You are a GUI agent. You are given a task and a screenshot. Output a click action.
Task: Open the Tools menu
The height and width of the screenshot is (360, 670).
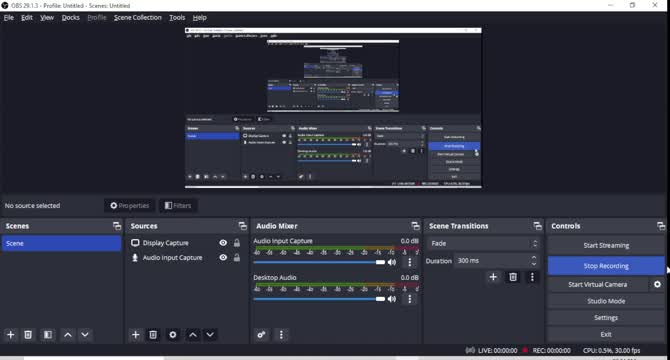[x=177, y=18]
